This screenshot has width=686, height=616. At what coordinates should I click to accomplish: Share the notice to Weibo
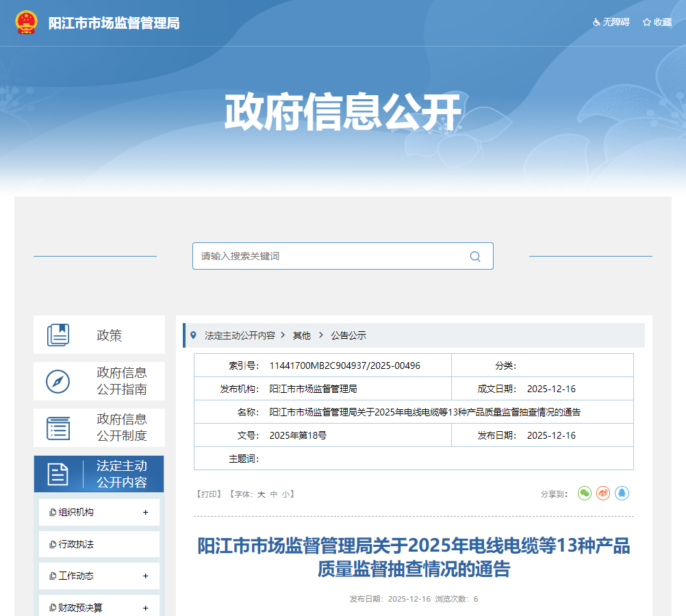(x=603, y=493)
